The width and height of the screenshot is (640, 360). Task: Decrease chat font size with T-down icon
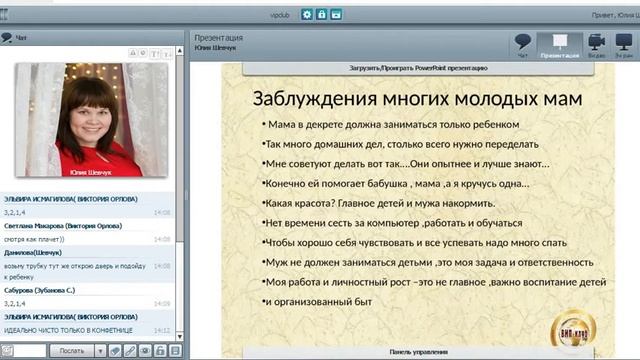point(167,54)
